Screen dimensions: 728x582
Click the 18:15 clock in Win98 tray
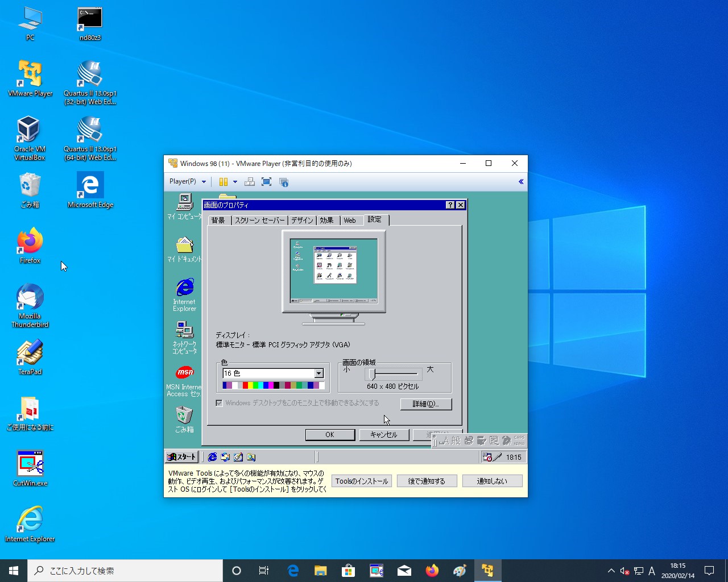pos(514,457)
